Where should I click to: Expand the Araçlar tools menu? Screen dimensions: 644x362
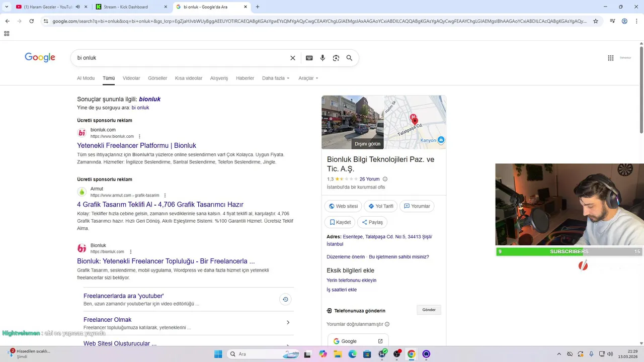(308, 78)
